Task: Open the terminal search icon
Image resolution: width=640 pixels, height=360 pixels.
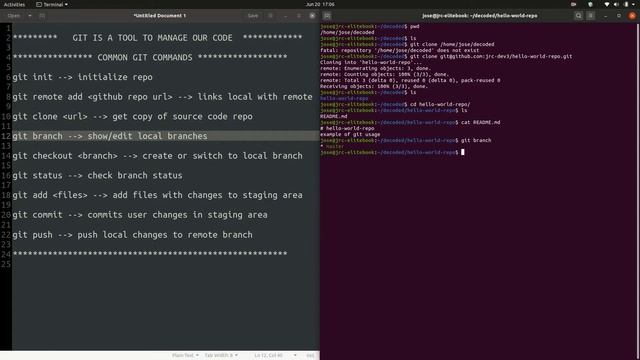Action: point(578,16)
